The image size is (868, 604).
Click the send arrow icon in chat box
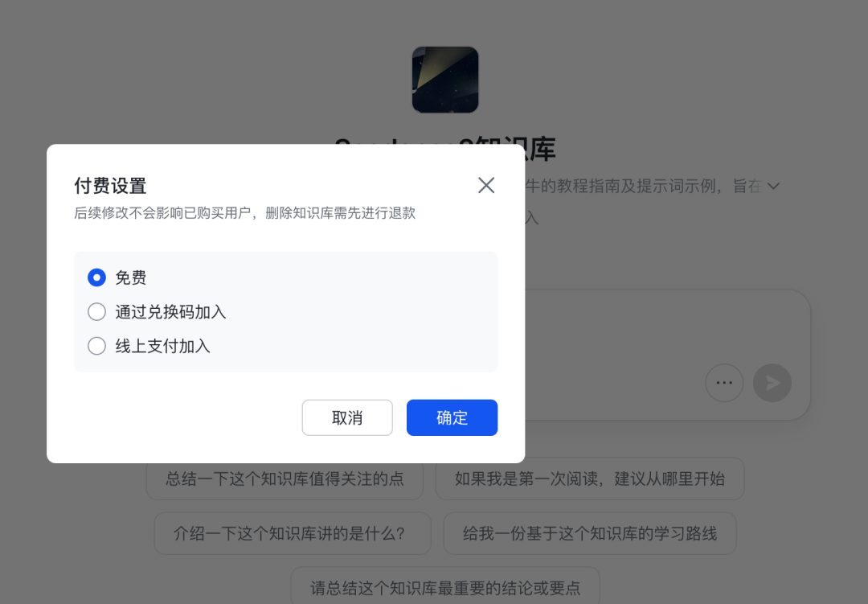772,383
